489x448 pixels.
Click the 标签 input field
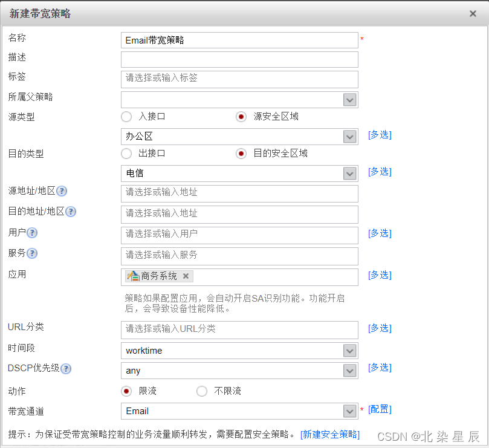coord(239,80)
